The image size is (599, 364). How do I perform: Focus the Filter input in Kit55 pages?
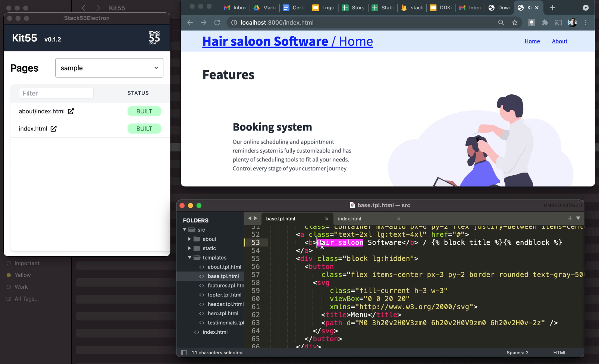(56, 93)
